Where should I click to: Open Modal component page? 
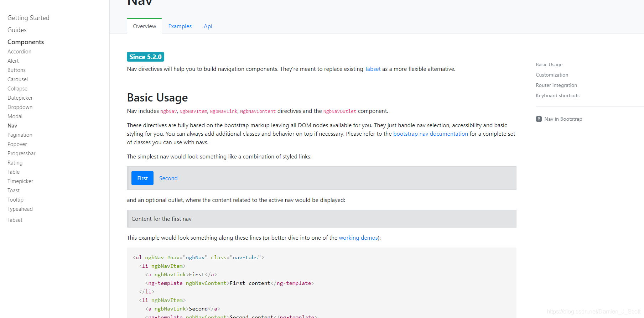pyautogui.click(x=15, y=116)
